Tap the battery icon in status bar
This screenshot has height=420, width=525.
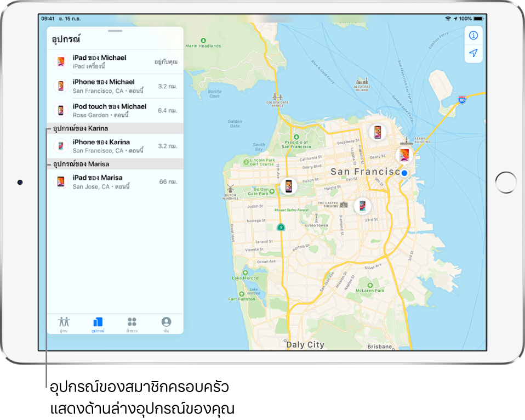479,19
